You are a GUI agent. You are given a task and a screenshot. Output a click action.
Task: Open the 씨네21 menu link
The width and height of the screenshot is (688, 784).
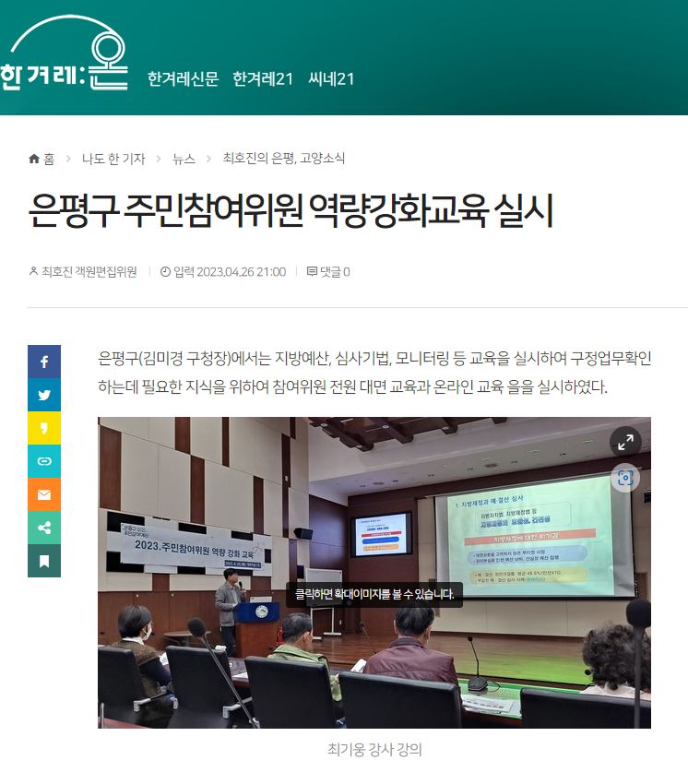[331, 79]
